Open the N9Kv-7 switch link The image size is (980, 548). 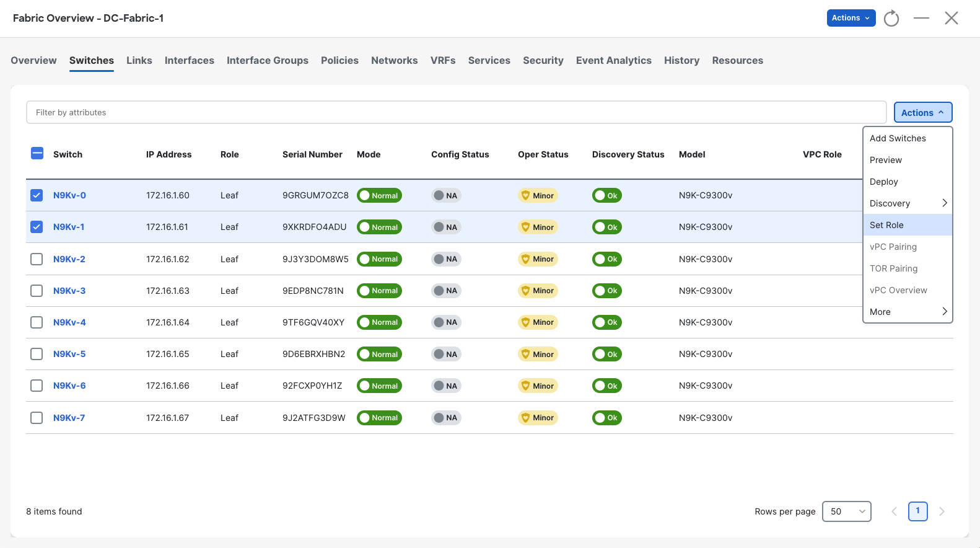pyautogui.click(x=69, y=418)
